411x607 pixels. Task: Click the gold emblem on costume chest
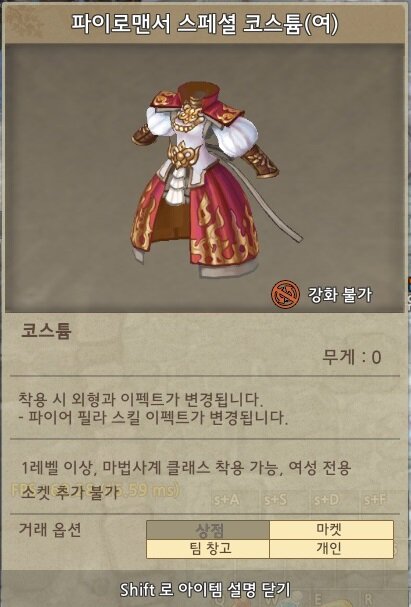184,154
